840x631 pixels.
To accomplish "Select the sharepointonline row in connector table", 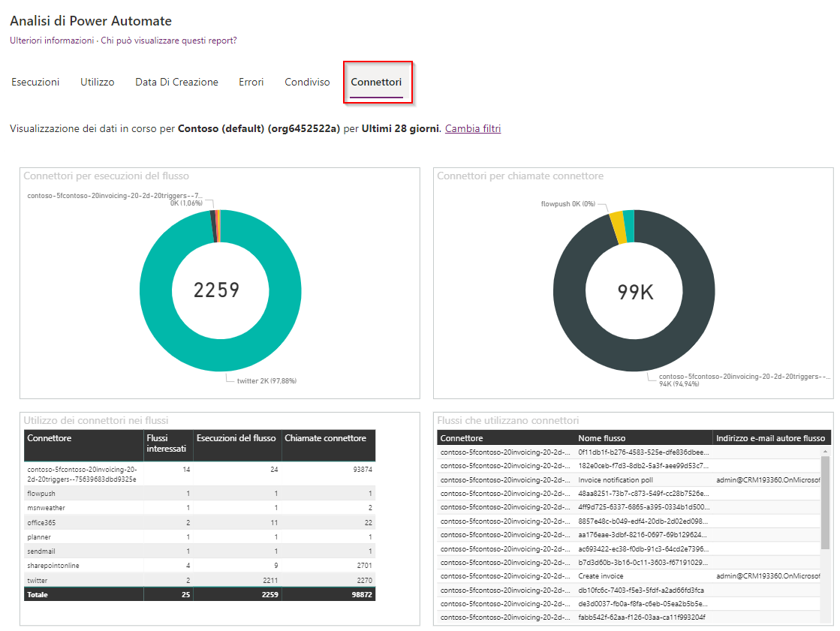I will pyautogui.click(x=199, y=566).
